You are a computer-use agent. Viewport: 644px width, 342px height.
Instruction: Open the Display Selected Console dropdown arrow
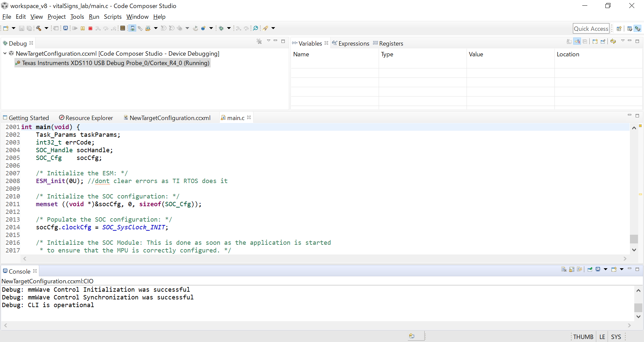point(605,269)
